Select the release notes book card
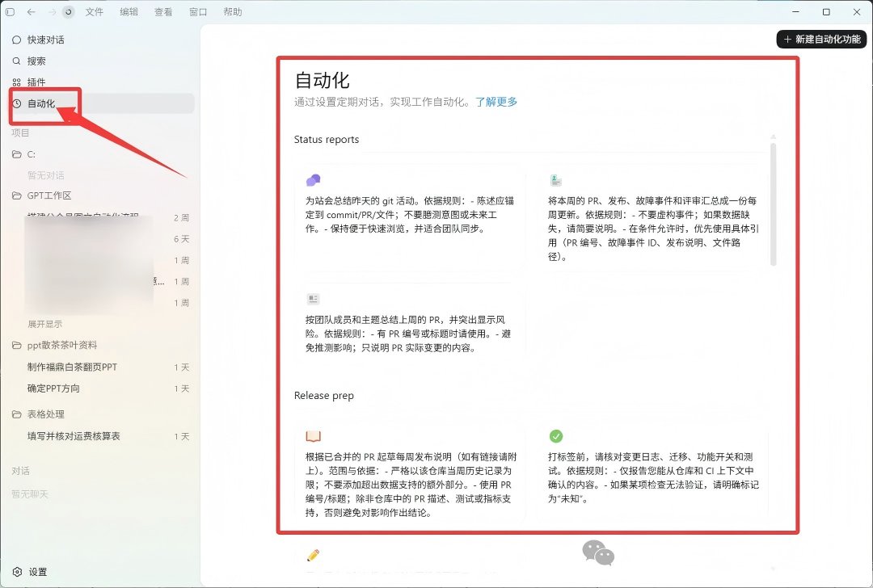 tap(410, 472)
